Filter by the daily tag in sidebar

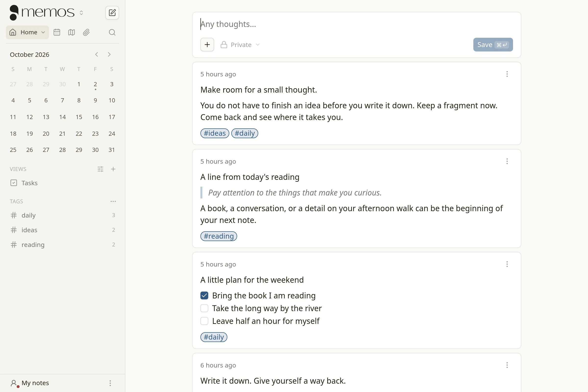pyautogui.click(x=62, y=215)
